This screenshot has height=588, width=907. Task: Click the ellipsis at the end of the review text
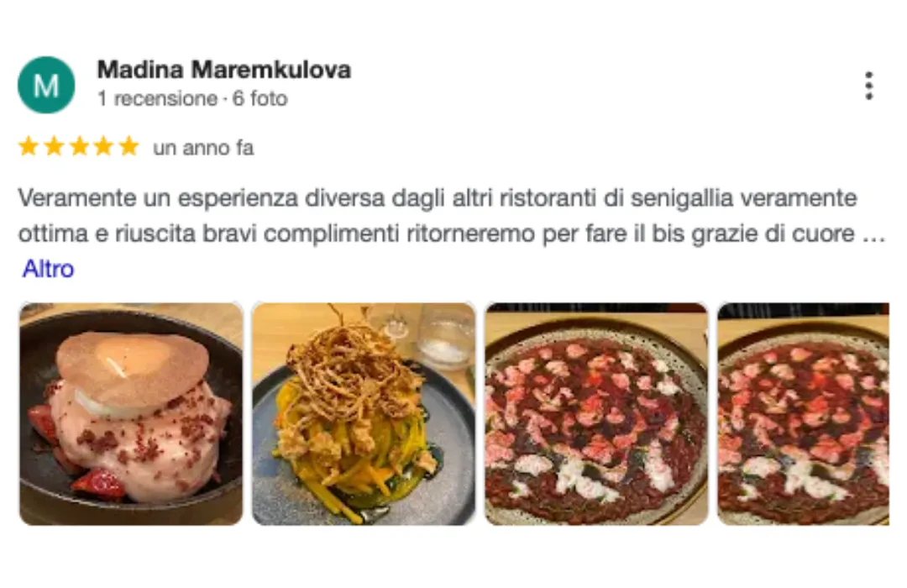pyautogui.click(x=874, y=234)
